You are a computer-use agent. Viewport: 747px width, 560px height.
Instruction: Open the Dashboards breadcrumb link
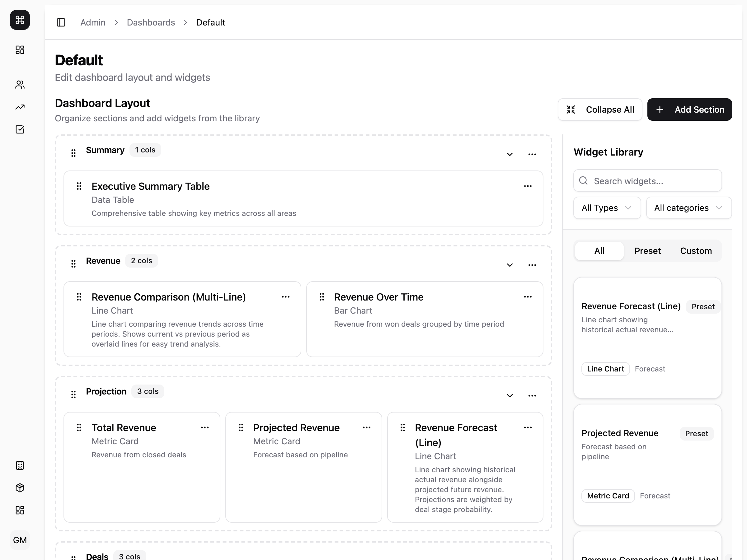pos(151,22)
